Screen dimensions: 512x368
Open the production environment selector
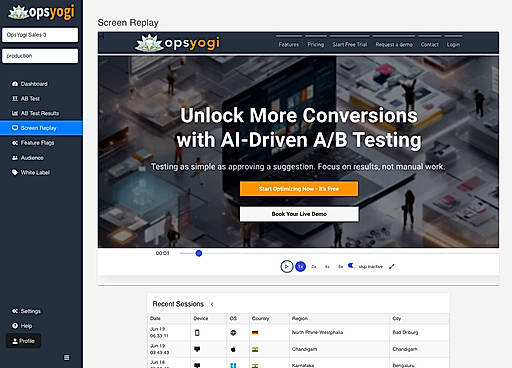click(x=40, y=56)
